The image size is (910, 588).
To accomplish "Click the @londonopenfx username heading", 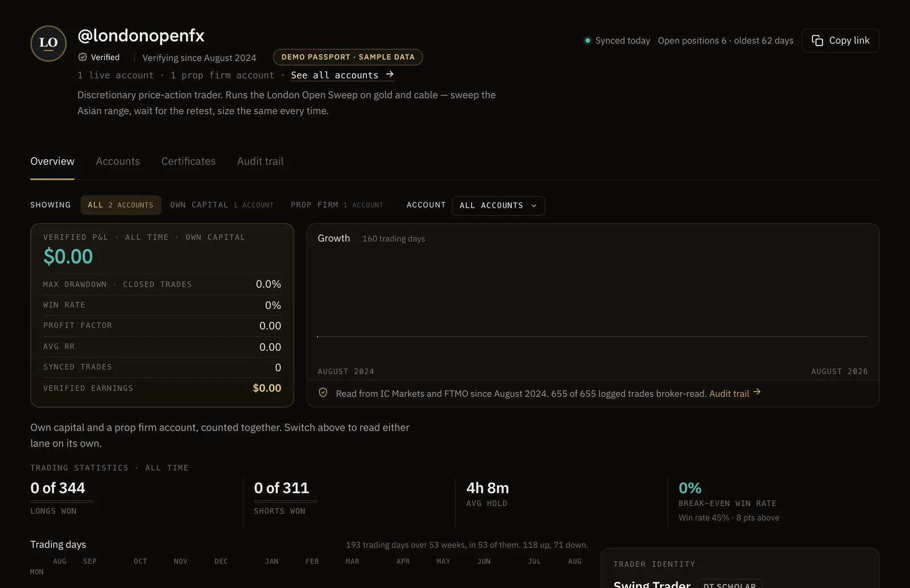I will (x=141, y=36).
